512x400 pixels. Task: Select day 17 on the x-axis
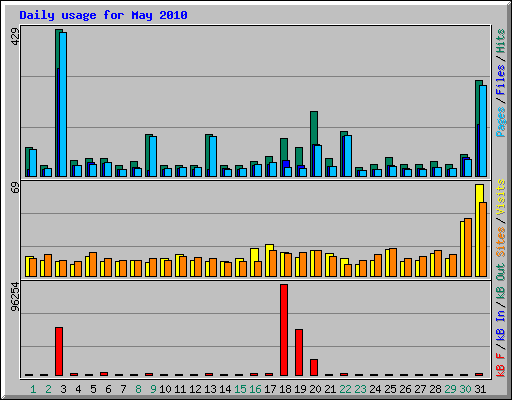click(x=270, y=389)
